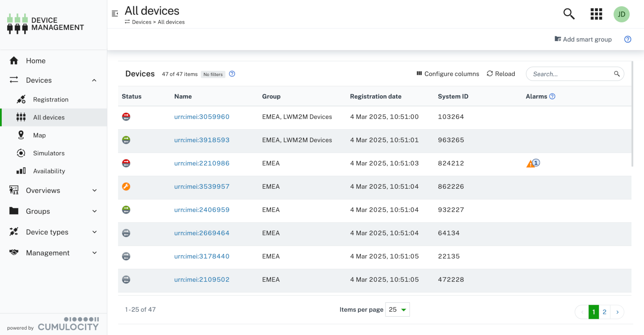Screen dimensions: 644x335
Task: Click the help icon next to No filters
Action: [x=232, y=74]
